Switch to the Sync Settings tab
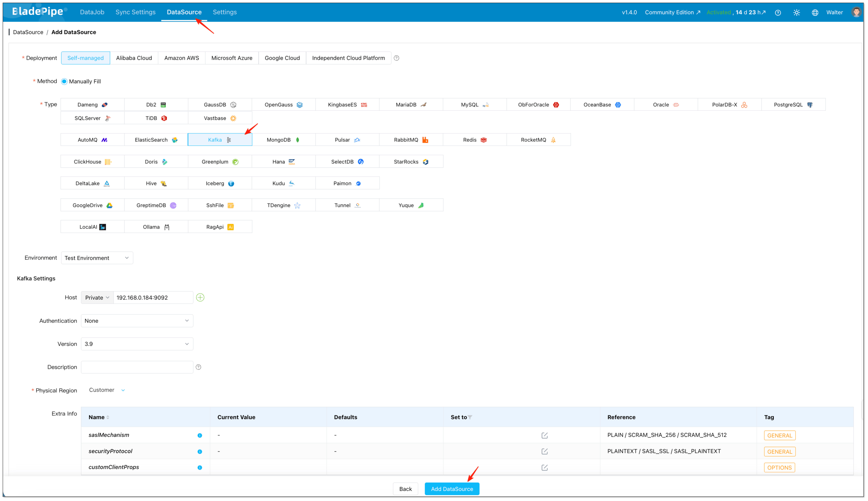The width and height of the screenshot is (868, 501). (x=135, y=12)
